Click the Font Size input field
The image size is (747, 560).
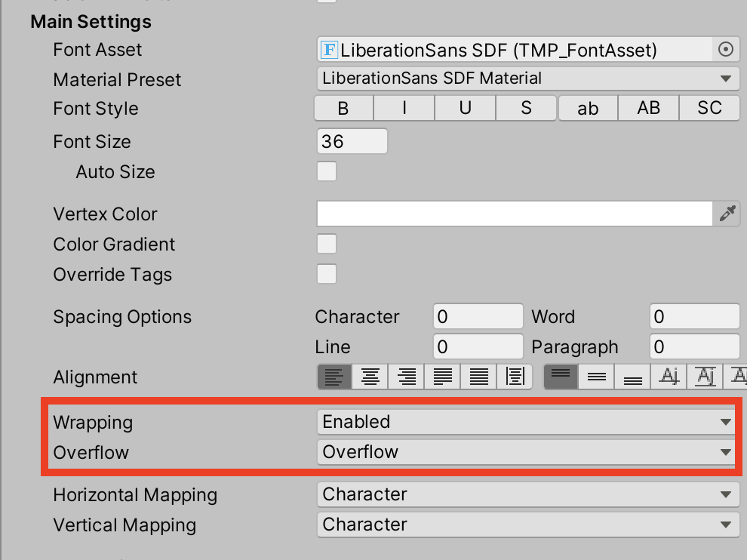(352, 141)
